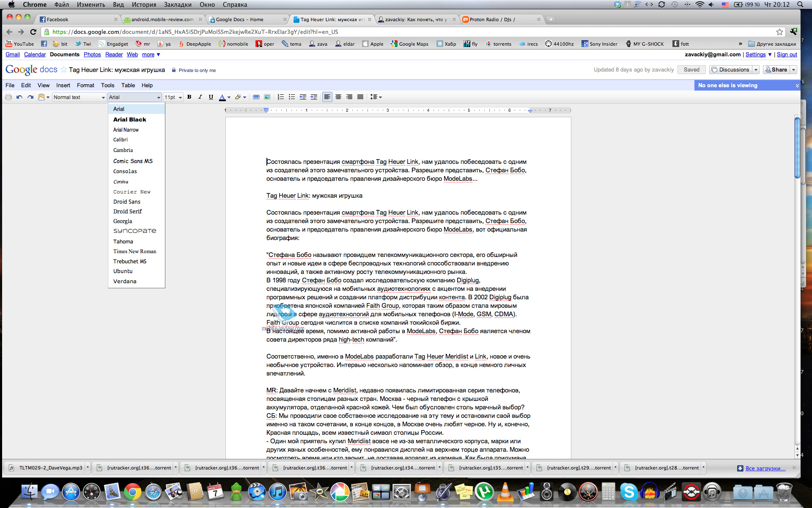Open the Discussions dropdown arrow
This screenshot has height=508, width=812.
[x=756, y=69]
